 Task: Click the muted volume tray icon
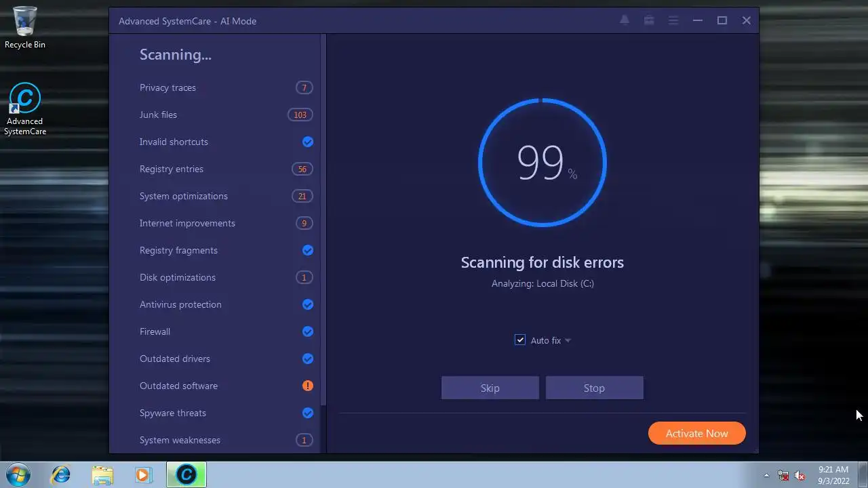tap(800, 475)
